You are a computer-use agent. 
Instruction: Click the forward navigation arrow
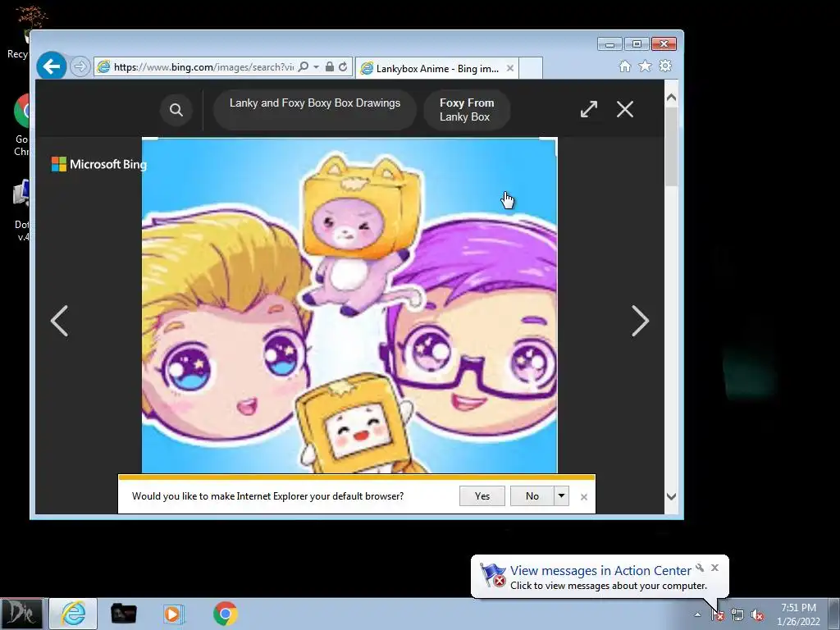coord(80,66)
